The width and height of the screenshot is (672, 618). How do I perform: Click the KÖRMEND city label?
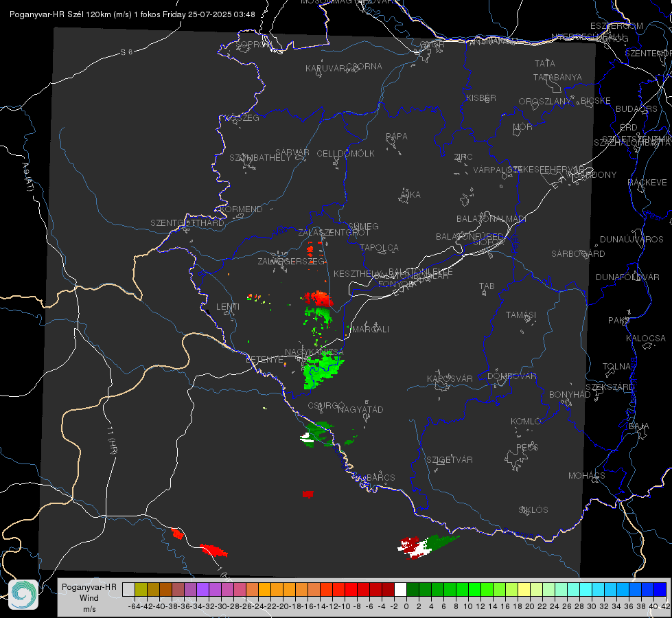(240, 209)
